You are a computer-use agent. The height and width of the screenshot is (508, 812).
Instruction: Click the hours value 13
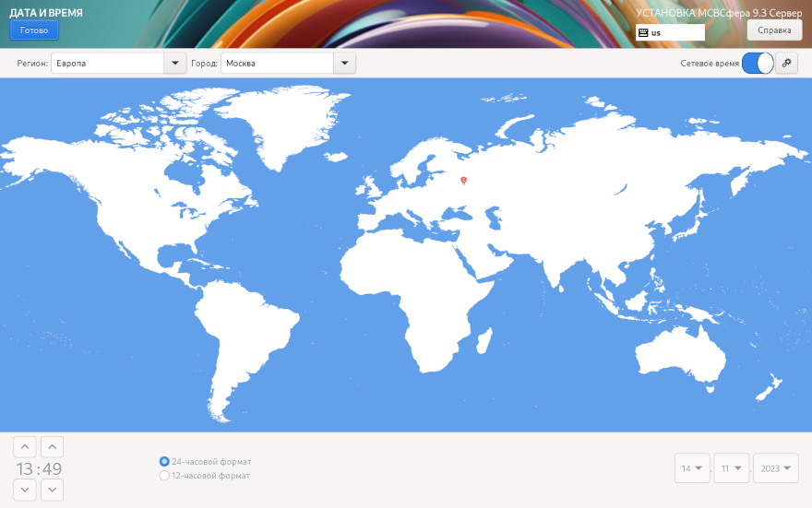point(24,468)
